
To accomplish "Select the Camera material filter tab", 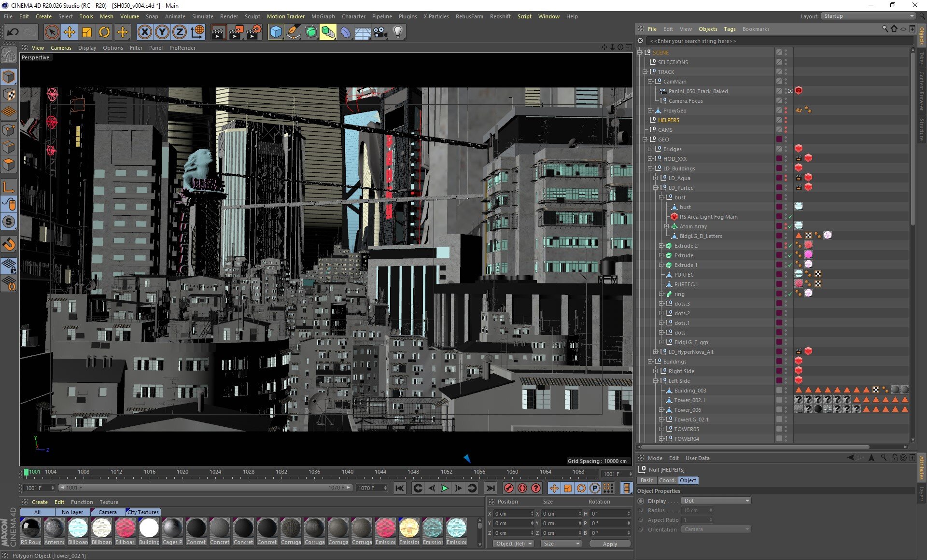I will [107, 512].
